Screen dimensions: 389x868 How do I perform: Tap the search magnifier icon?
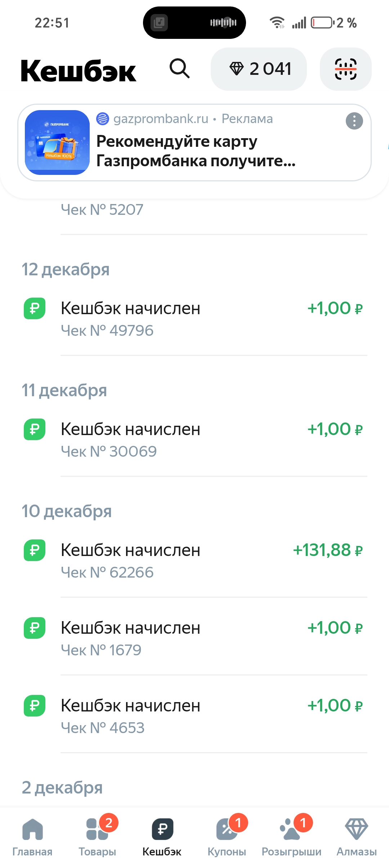tap(180, 68)
